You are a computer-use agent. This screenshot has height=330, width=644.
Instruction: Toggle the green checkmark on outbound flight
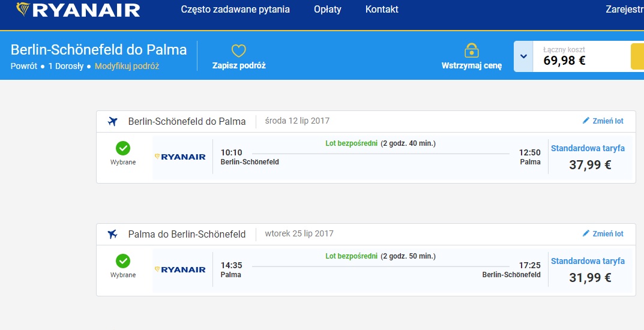pyautogui.click(x=123, y=148)
